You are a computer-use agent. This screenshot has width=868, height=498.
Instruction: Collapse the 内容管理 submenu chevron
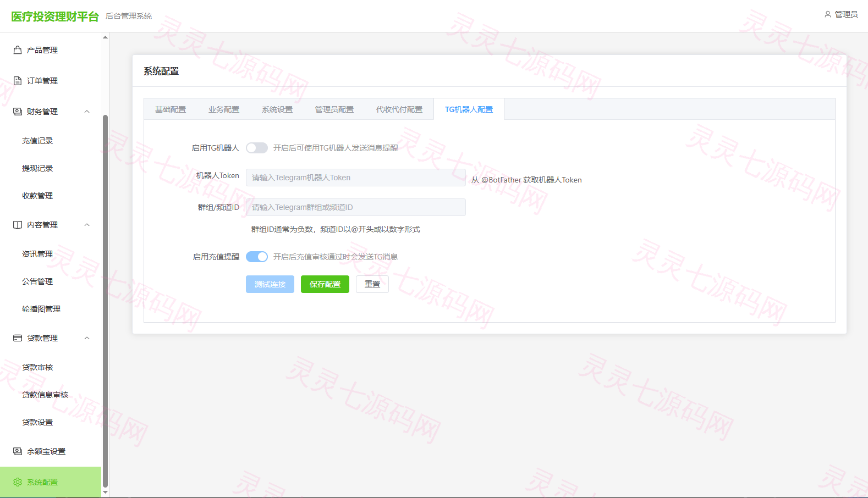tap(87, 225)
